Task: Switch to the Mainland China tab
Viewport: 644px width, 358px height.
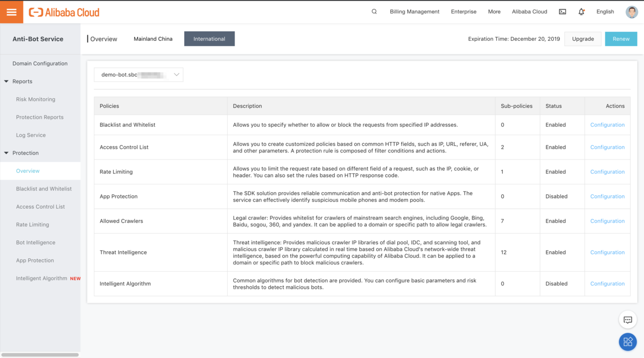Action: point(153,39)
